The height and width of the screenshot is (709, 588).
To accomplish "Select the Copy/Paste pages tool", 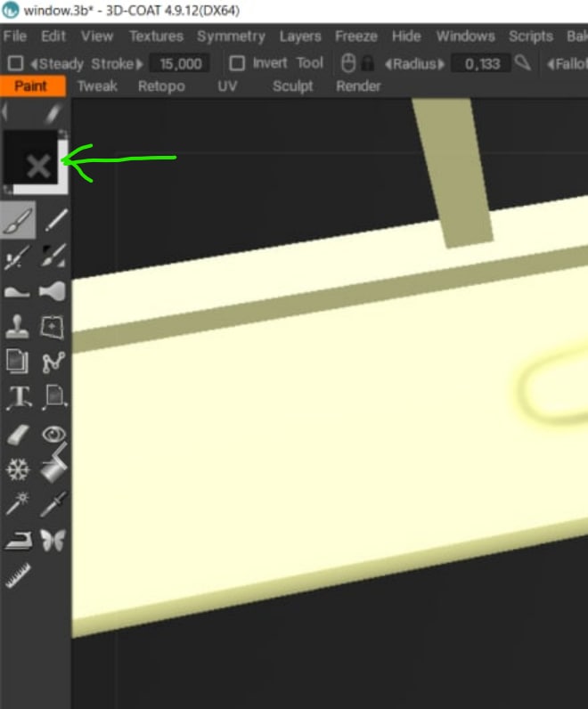I will 17,362.
